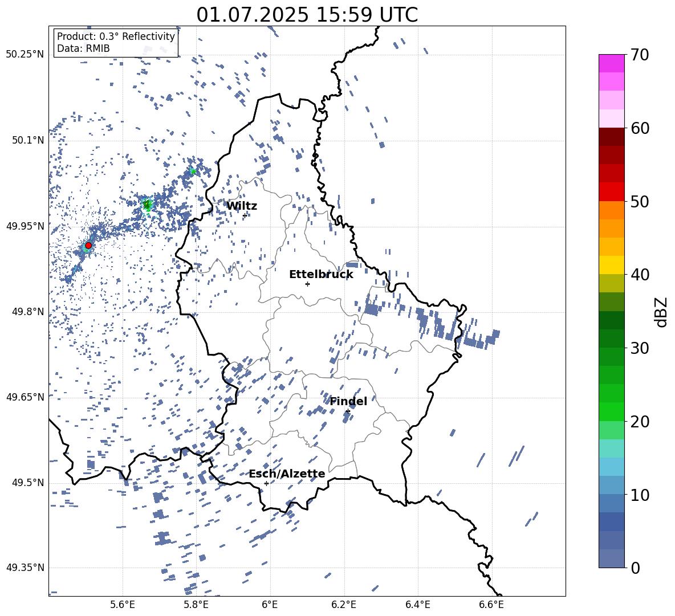675x616 pixels.
Task: Click the Esch/Alzette station cross marker
Action: [266, 483]
